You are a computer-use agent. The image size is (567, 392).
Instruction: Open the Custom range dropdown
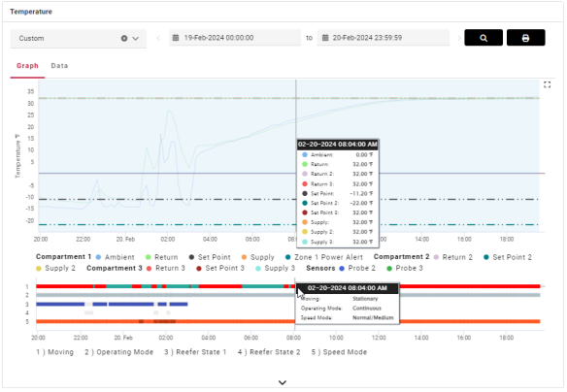pyautogui.click(x=136, y=38)
